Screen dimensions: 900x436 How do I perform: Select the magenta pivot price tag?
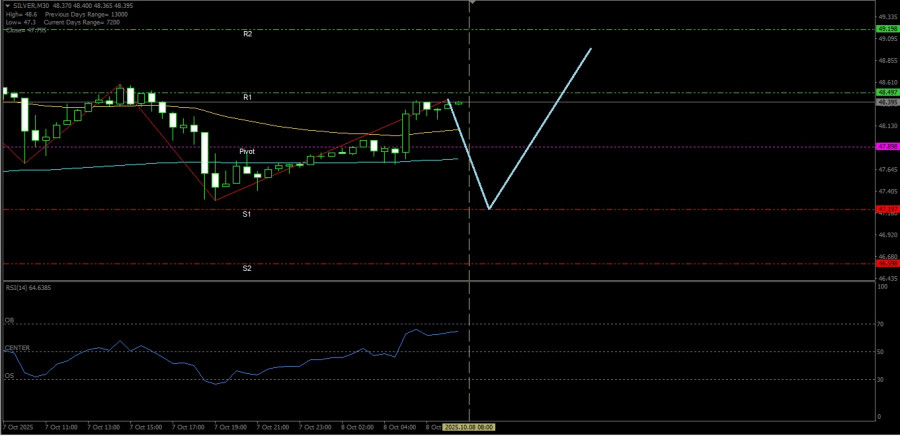886,147
